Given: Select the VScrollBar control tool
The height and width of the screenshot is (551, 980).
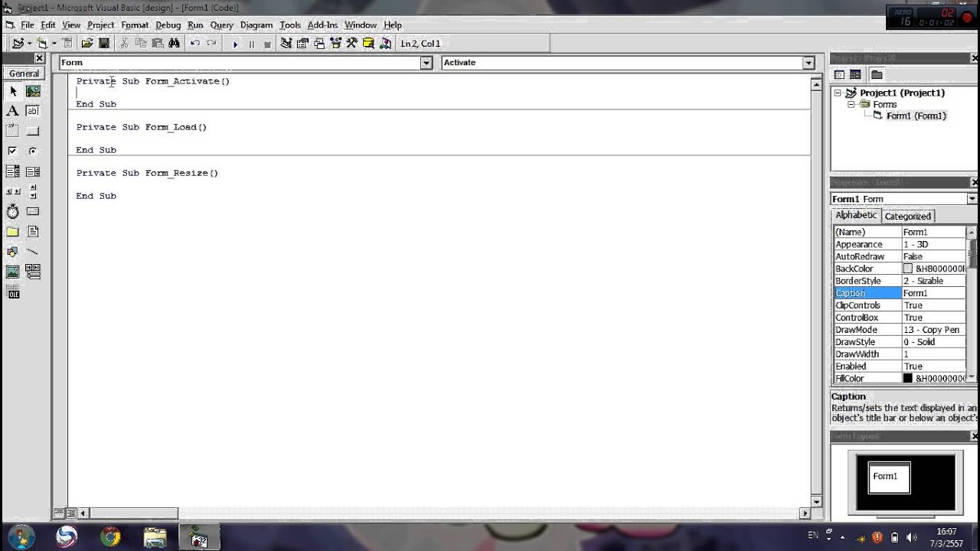Looking at the screenshot, I should coord(33,191).
